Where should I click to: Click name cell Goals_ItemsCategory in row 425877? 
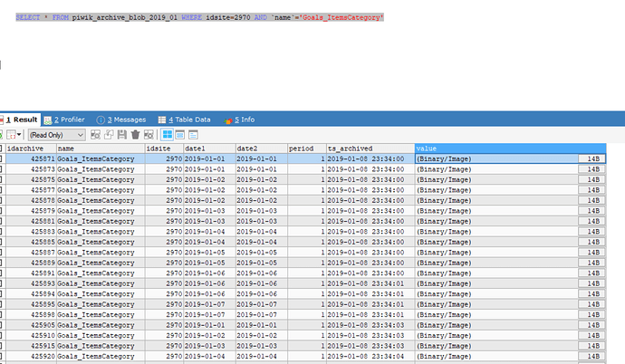point(101,190)
